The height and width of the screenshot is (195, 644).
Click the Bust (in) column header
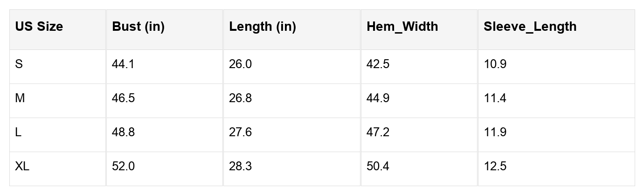click(138, 27)
